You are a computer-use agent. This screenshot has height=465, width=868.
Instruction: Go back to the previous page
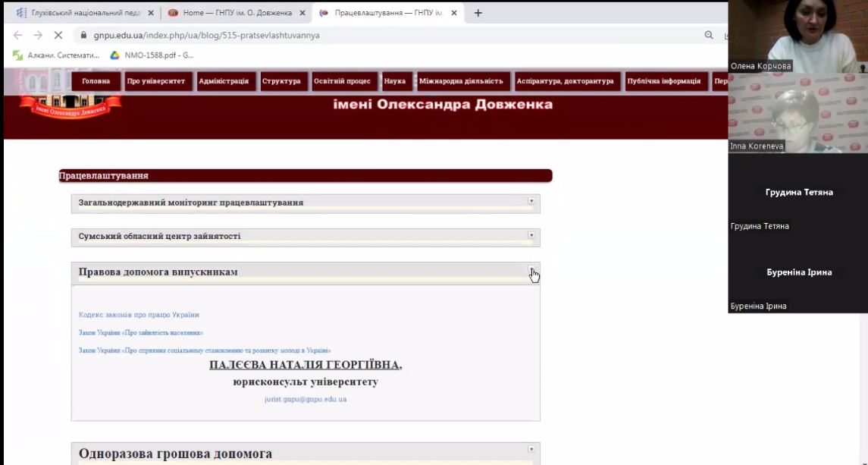click(17, 35)
